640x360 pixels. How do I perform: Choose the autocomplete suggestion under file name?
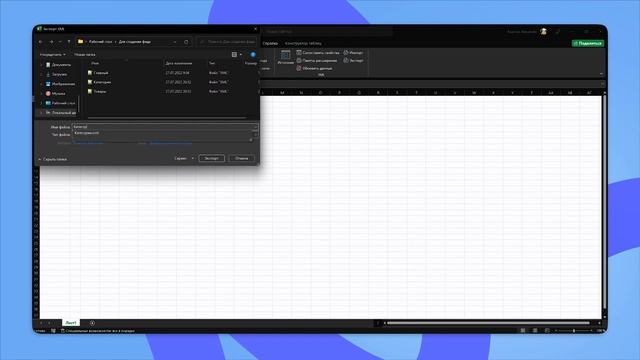tap(87, 133)
